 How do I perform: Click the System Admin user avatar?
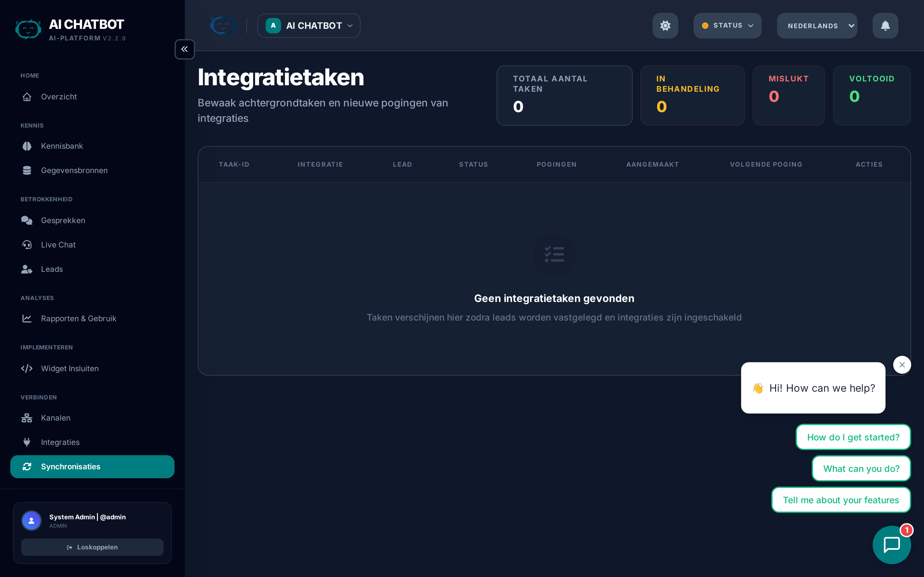31,521
